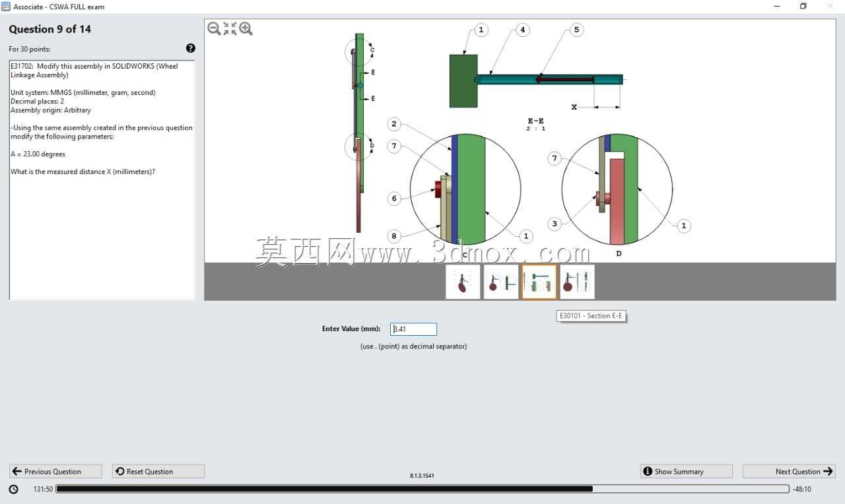Image resolution: width=845 pixels, height=504 pixels.
Task: Click balloon 4 in the section view
Action: (523, 30)
